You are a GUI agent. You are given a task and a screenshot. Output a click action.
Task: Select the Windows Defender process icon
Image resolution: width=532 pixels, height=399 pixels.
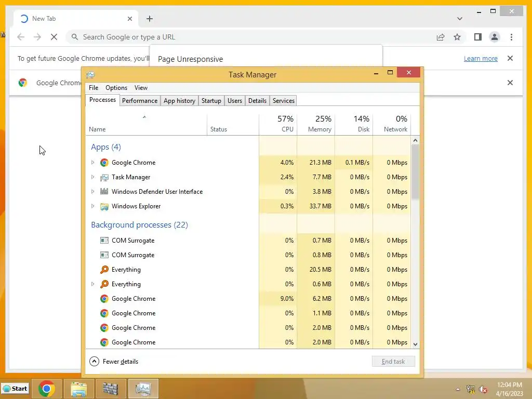[x=104, y=192]
